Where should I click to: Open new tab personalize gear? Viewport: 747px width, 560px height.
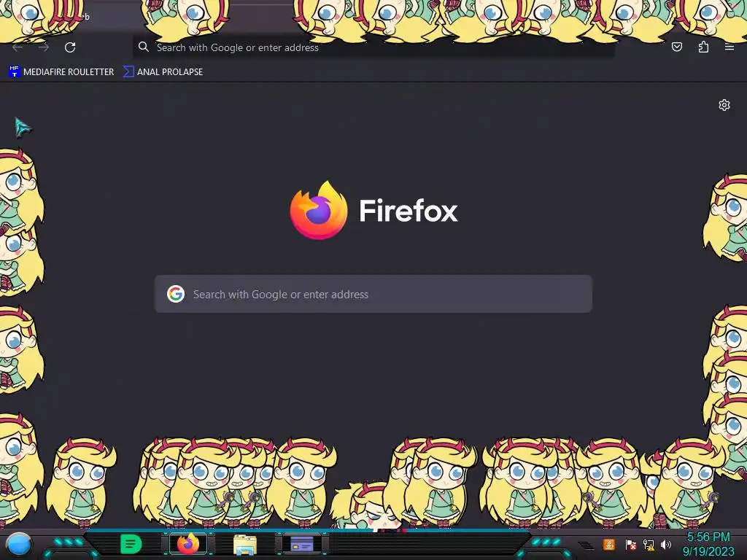[724, 105]
